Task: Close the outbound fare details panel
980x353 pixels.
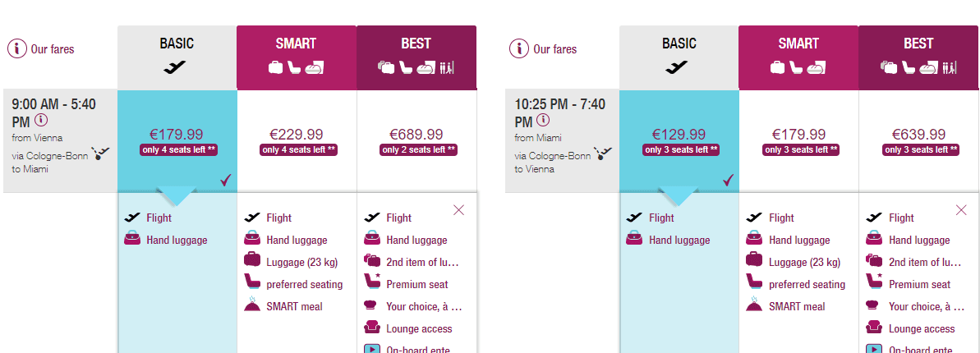Action: pos(458,210)
